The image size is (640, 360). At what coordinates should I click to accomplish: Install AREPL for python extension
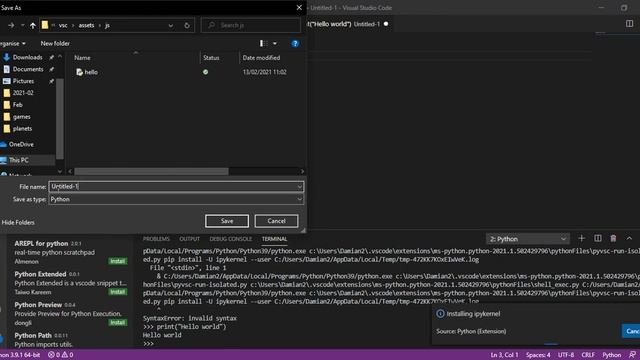tap(118, 261)
